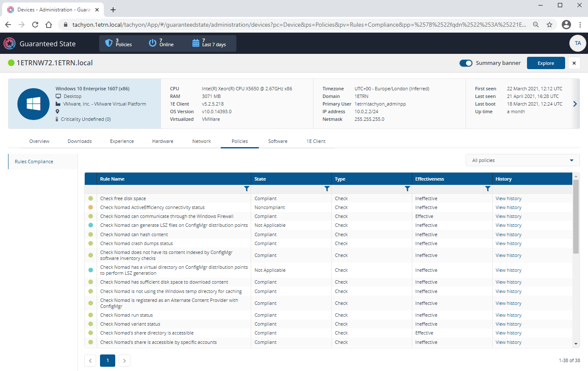Image resolution: width=588 pixels, height=371 pixels.
Task: Go to browser home page
Action: tap(49, 25)
